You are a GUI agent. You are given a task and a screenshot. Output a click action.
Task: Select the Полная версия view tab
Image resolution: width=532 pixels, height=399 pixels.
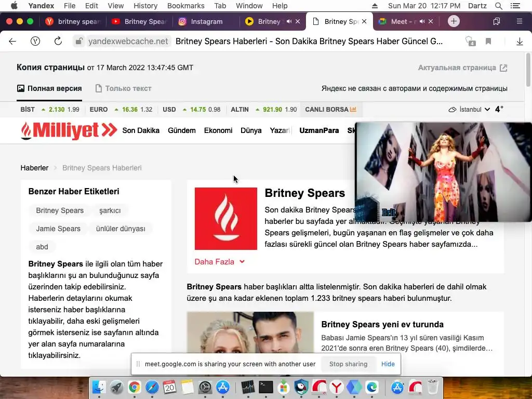(49, 88)
